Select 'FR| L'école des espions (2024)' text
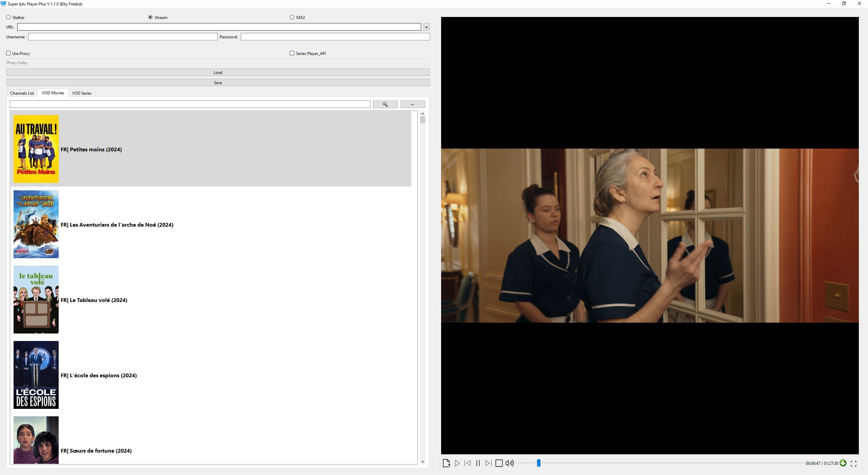The width and height of the screenshot is (868, 475). pos(99,376)
